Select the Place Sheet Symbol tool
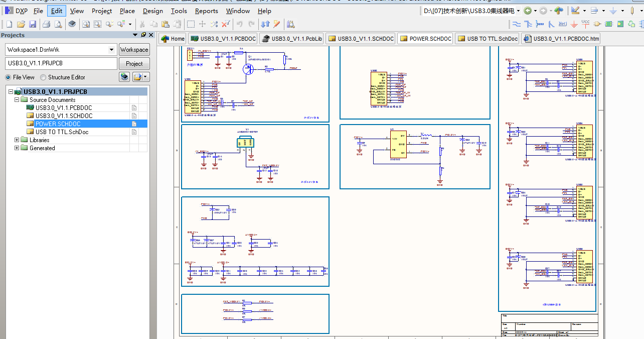The width and height of the screenshot is (644, 339). [609, 24]
